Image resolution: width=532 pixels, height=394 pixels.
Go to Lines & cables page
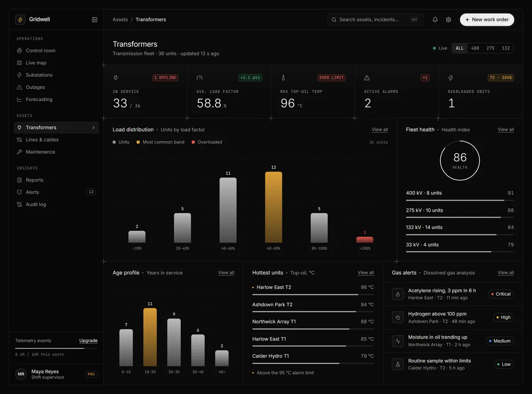point(56,140)
